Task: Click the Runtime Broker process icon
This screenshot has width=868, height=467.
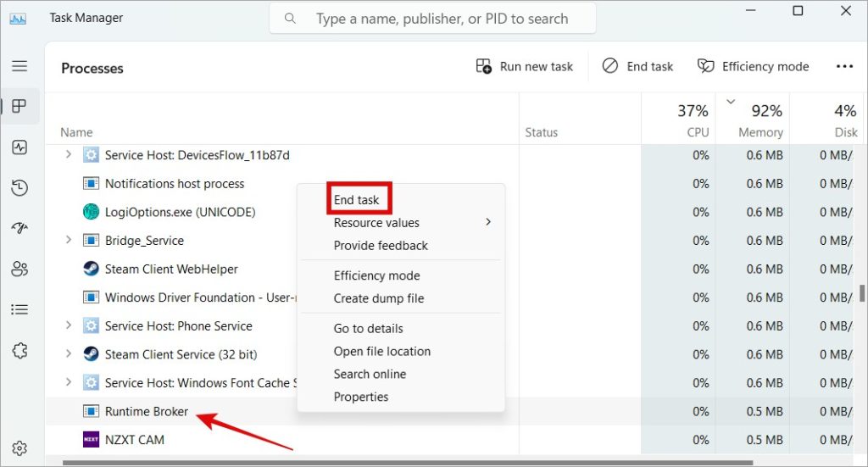Action: tap(91, 411)
